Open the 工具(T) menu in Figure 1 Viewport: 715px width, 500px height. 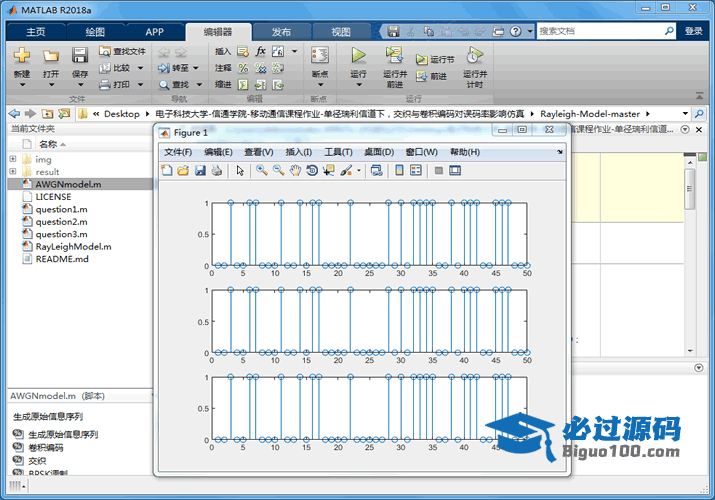click(339, 152)
